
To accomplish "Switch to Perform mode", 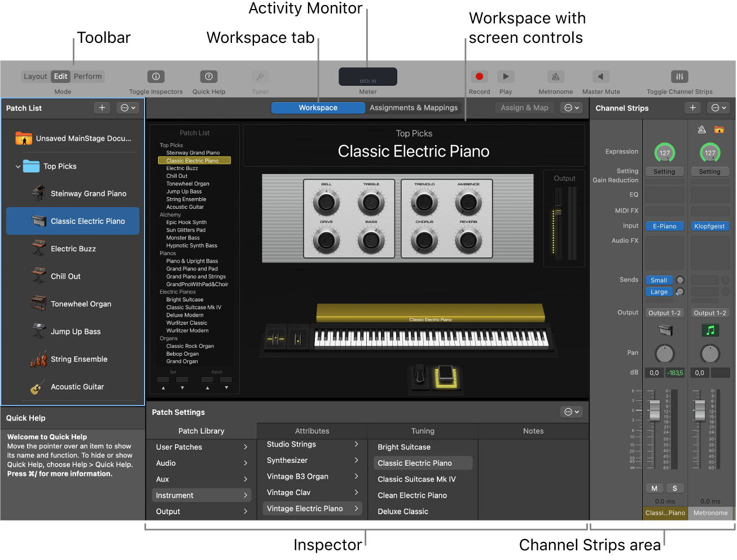I will click(87, 76).
